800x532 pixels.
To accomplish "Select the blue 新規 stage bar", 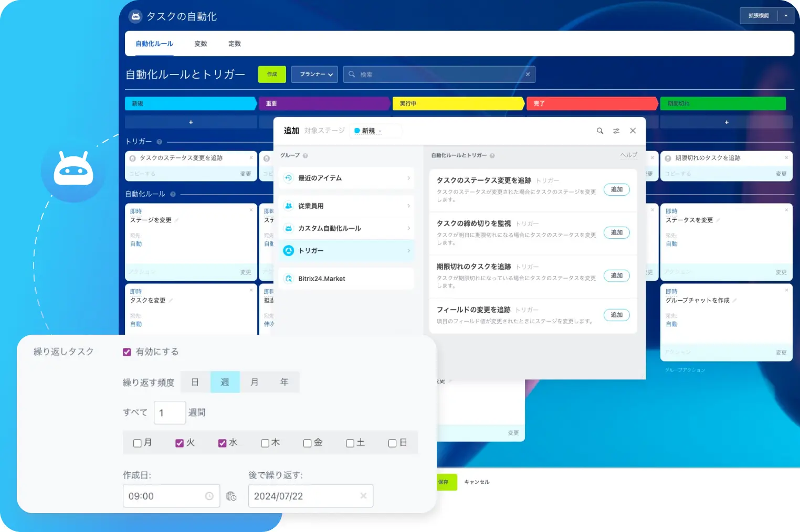I will pos(191,103).
